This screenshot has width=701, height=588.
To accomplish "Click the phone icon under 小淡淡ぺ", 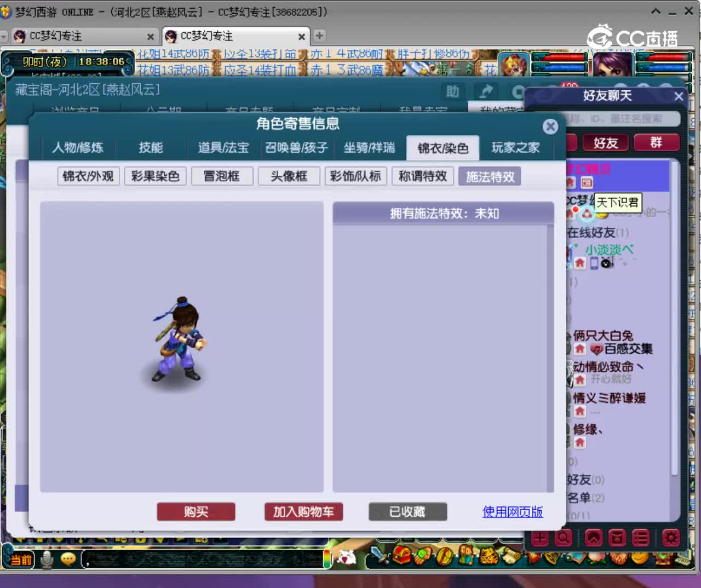I will click(594, 263).
